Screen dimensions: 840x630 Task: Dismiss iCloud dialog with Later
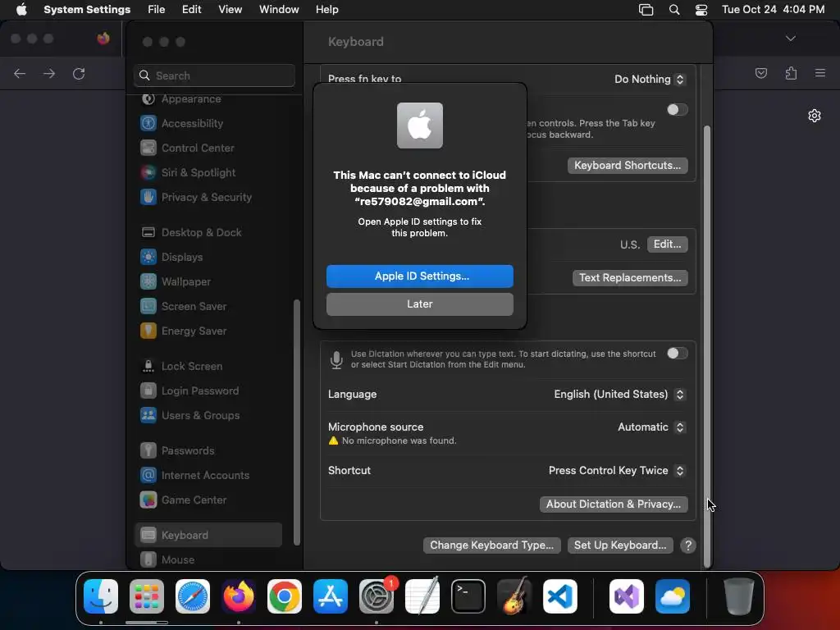coord(419,304)
